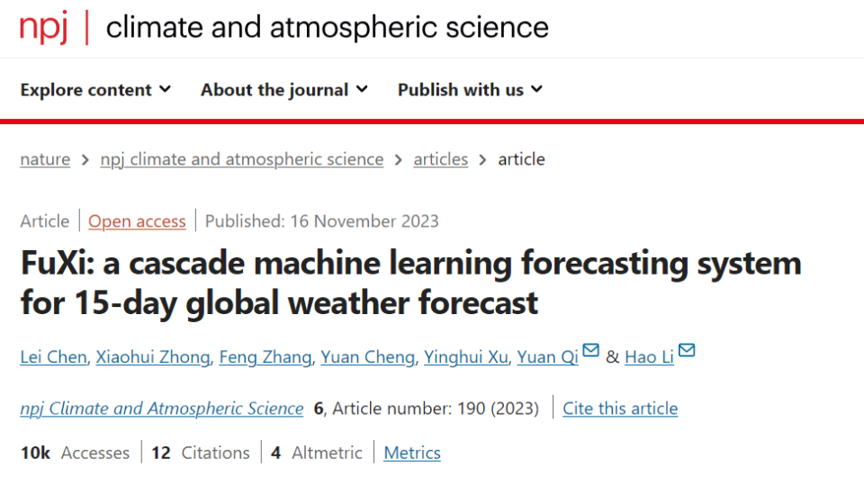The image size is (864, 504).
Task: Expand the Publish with us menu
Action: 470,90
